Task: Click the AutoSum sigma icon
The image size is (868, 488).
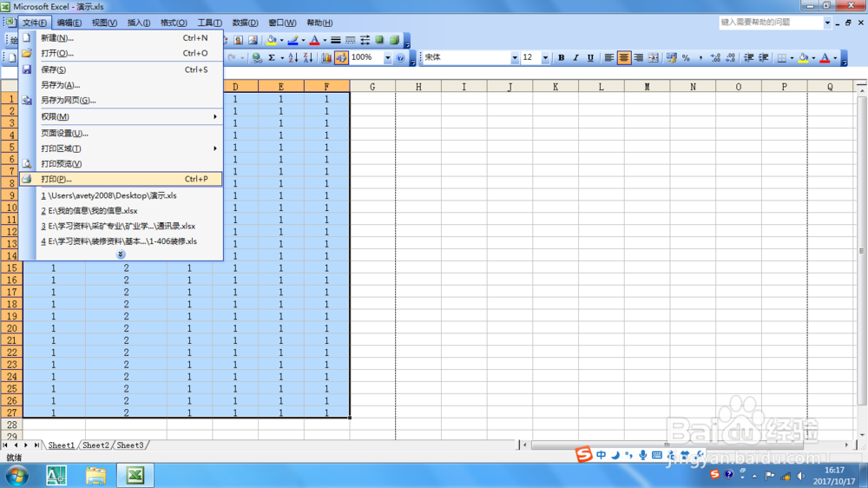Action: click(x=272, y=57)
